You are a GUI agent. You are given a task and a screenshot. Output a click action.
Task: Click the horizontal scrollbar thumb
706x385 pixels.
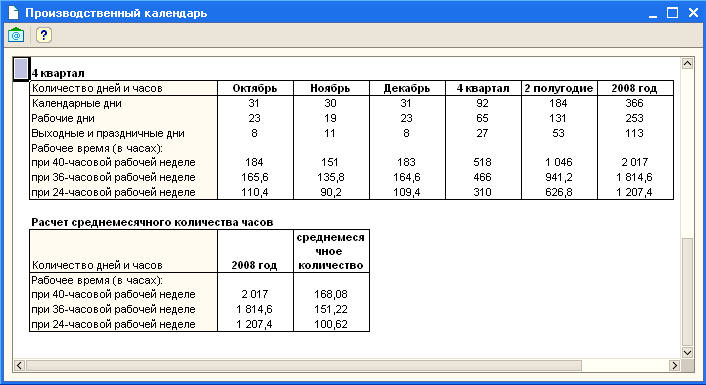click(x=304, y=365)
